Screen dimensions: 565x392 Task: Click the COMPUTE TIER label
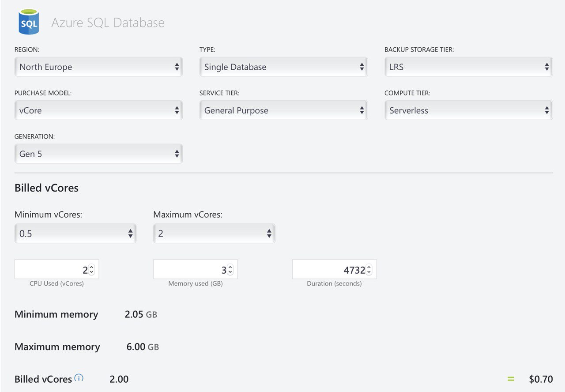tap(407, 93)
